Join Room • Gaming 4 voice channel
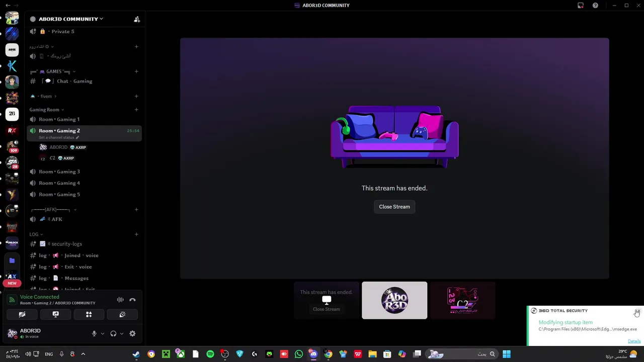The image size is (644, 362). [x=85, y=183]
